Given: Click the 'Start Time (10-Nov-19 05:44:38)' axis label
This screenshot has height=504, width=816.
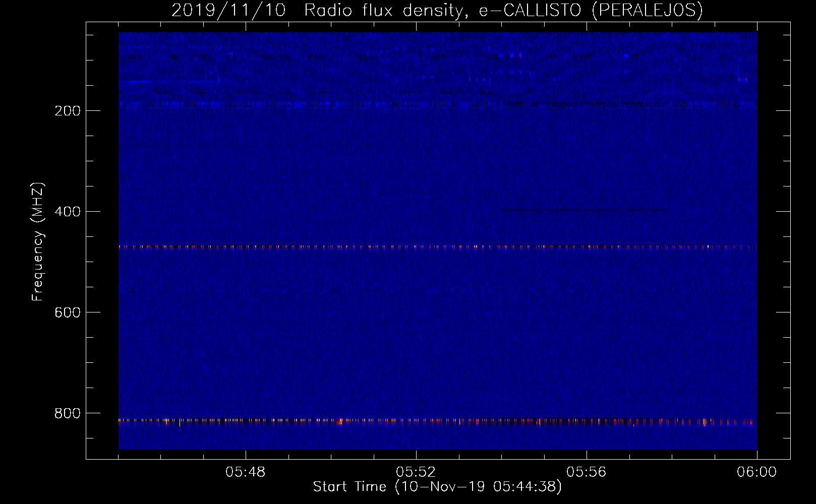Looking at the screenshot, I should 437,487.
